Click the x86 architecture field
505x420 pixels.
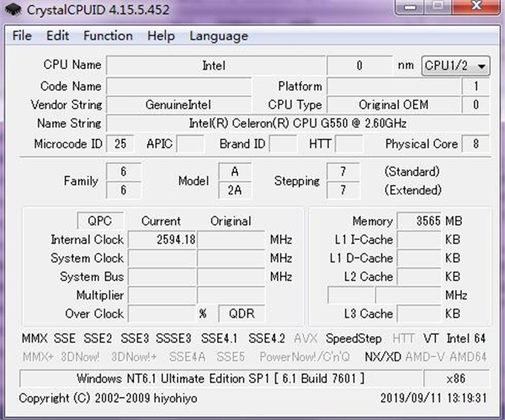tap(456, 378)
